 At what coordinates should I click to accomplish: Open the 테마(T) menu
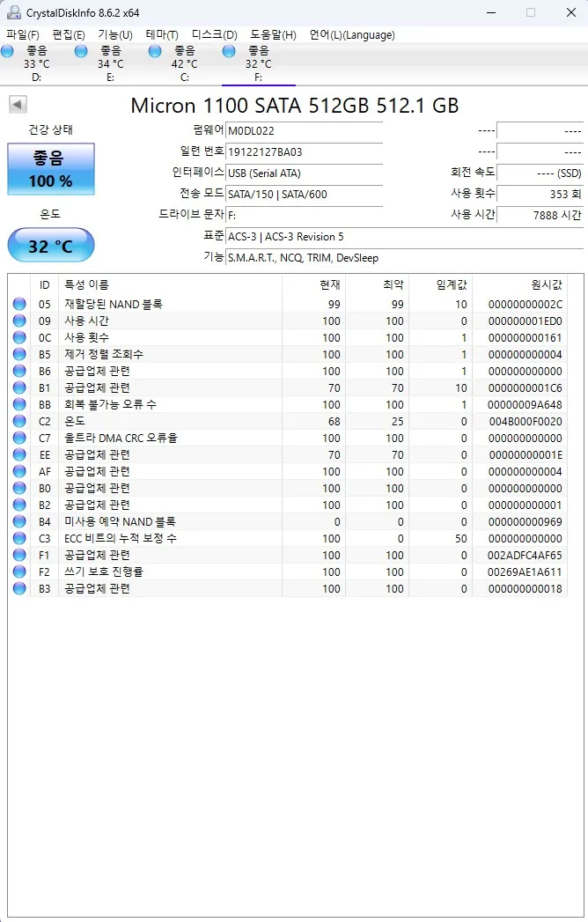[x=162, y=34]
